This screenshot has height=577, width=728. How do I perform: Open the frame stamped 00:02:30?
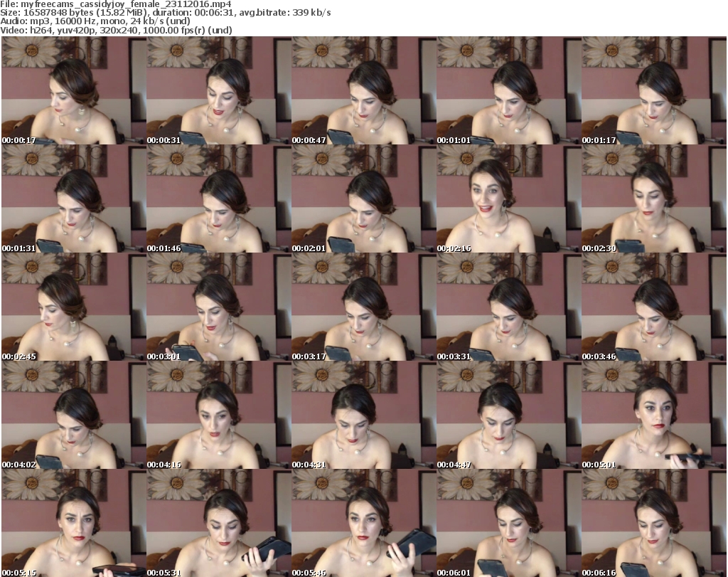(654, 198)
